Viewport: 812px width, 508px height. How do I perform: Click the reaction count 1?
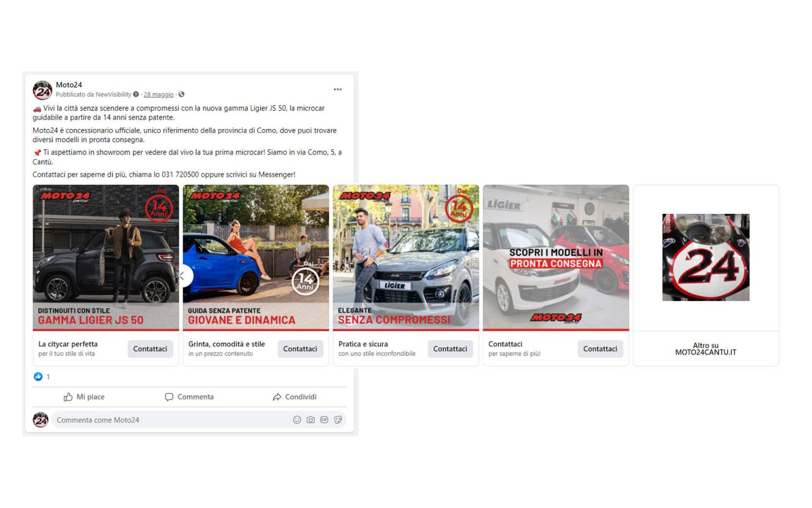pyautogui.click(x=48, y=377)
